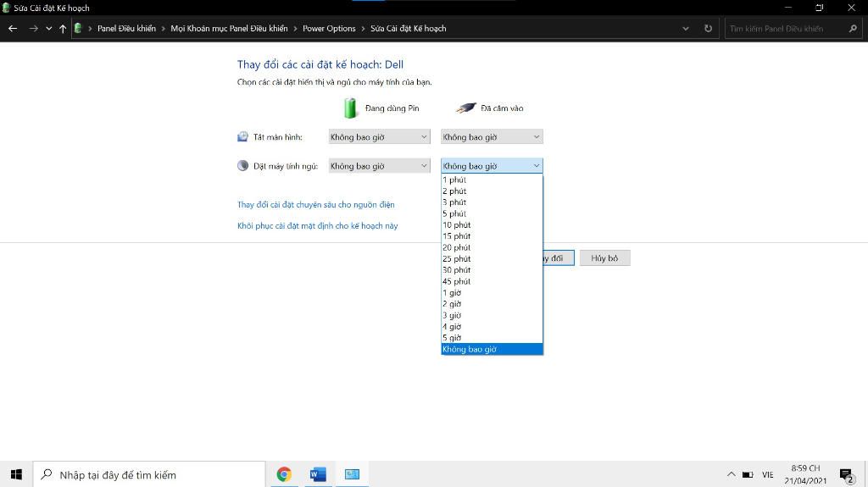Collapse the open sleep dropdown for plugged in
This screenshot has height=487, width=868.
[x=492, y=165]
